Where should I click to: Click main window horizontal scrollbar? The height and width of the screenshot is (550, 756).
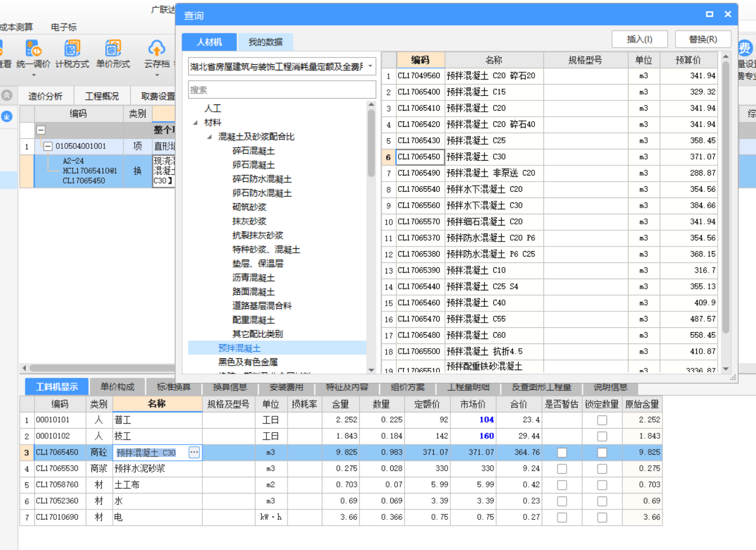pyautogui.click(x=101, y=368)
